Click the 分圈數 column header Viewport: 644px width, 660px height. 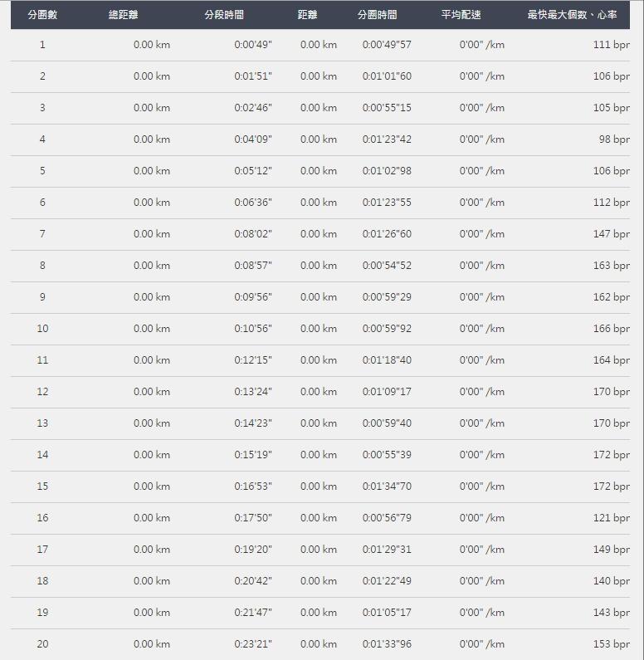point(42,15)
